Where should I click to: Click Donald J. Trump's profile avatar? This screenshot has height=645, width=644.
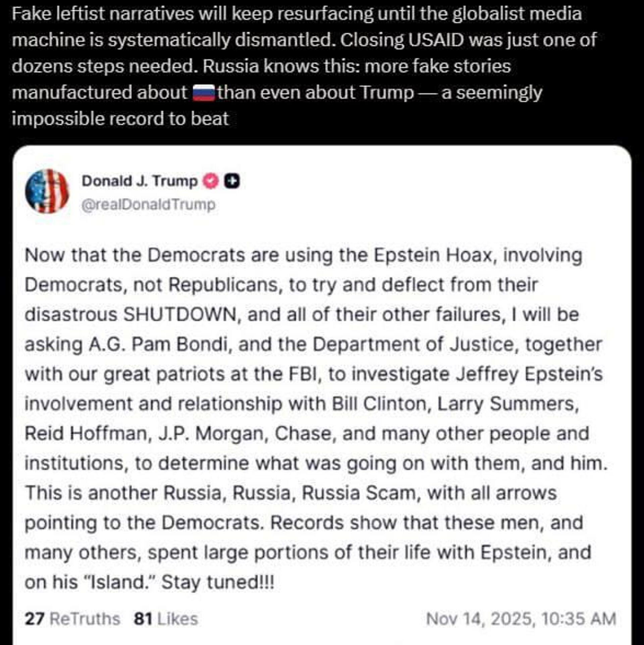(x=47, y=191)
